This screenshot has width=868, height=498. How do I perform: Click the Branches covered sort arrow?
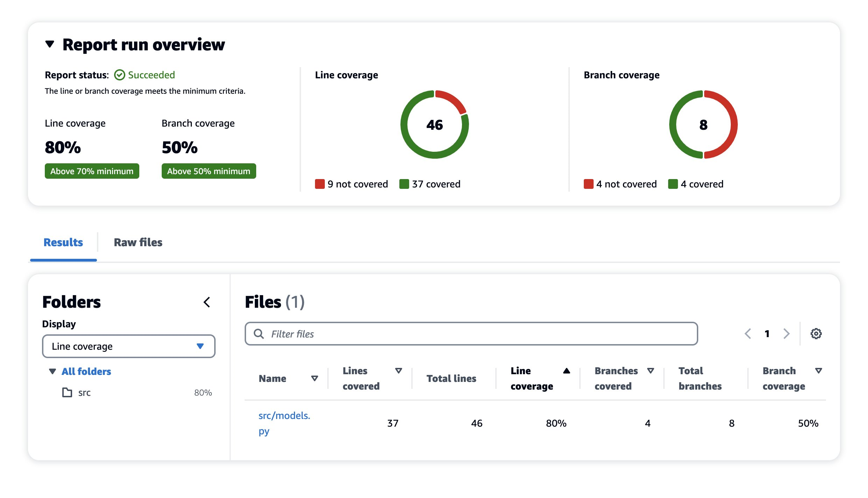(651, 371)
